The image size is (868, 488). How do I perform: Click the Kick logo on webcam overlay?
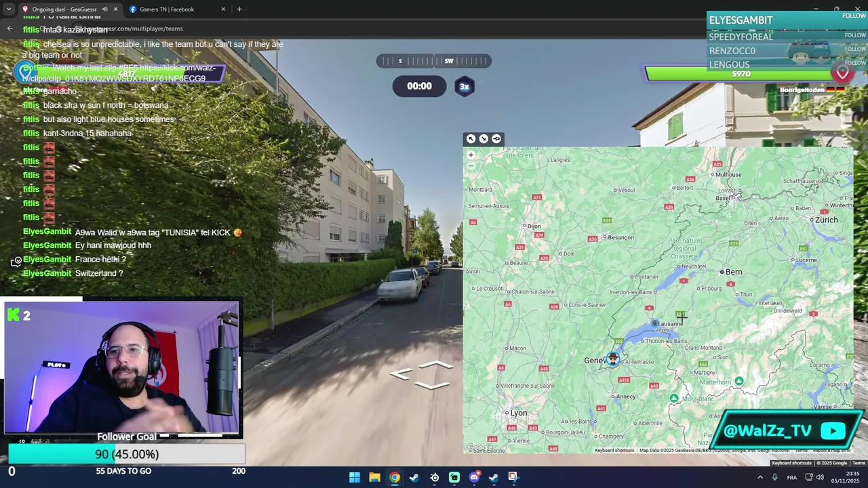(13, 314)
